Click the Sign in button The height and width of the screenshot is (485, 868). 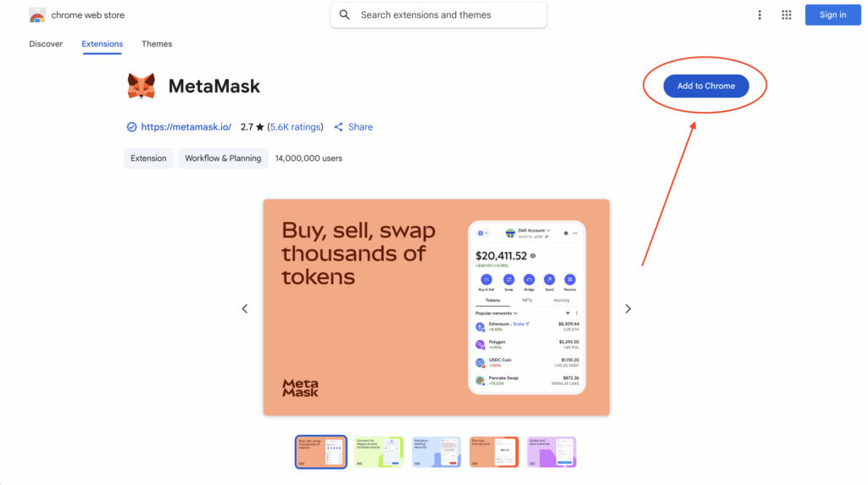pos(832,15)
